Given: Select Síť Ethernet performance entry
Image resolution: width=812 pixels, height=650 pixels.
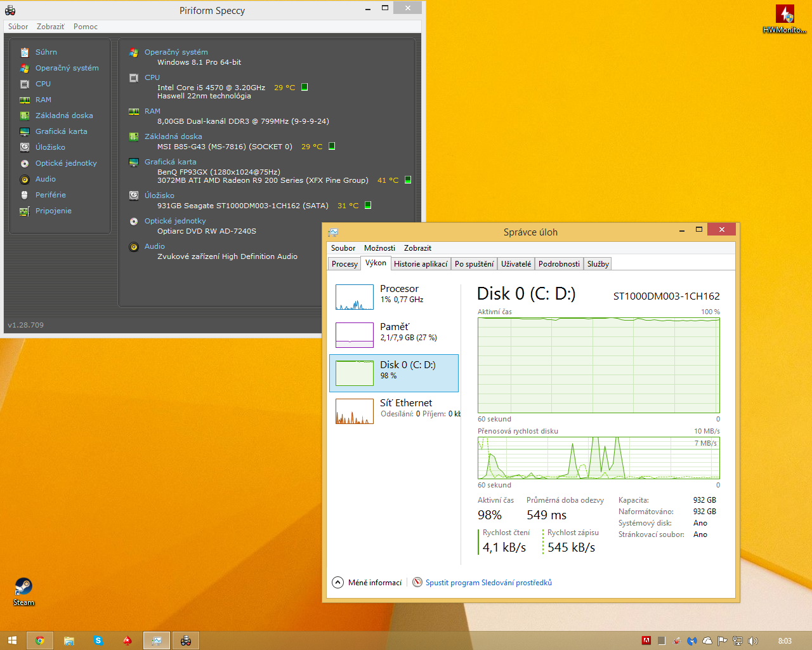Looking at the screenshot, I should (394, 411).
